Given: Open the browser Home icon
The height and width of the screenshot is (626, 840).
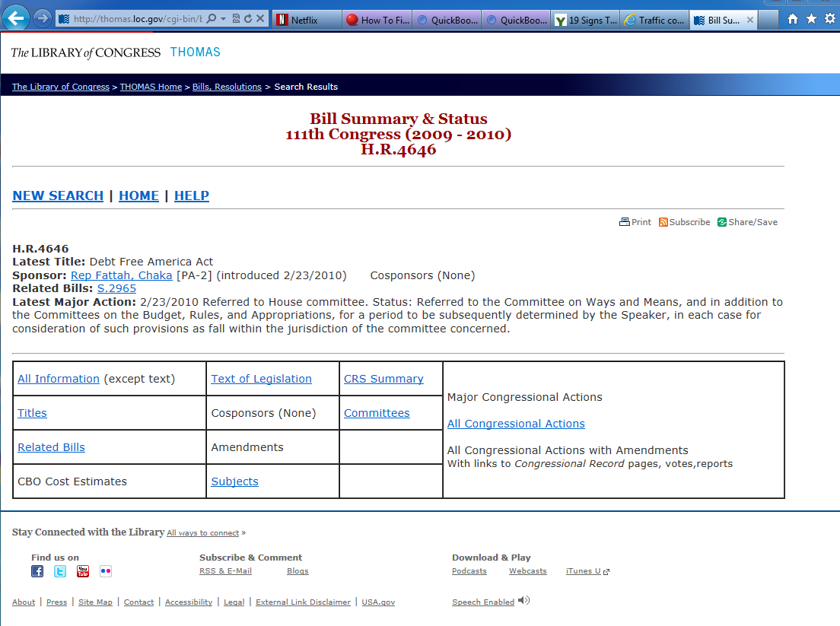Looking at the screenshot, I should [793, 19].
